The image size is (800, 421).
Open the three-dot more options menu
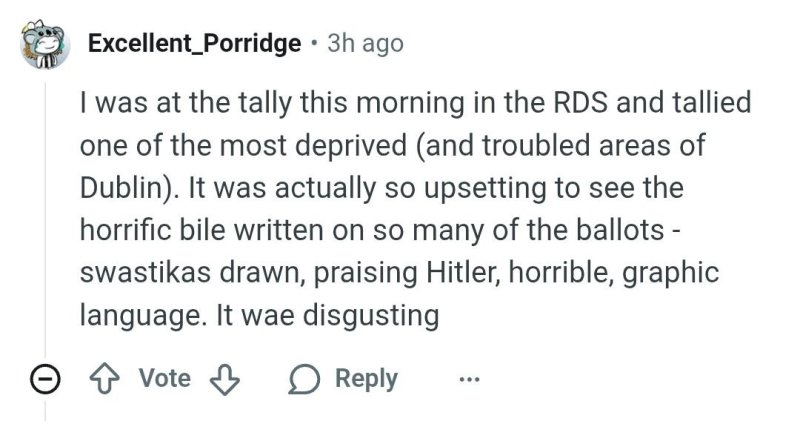[469, 379]
